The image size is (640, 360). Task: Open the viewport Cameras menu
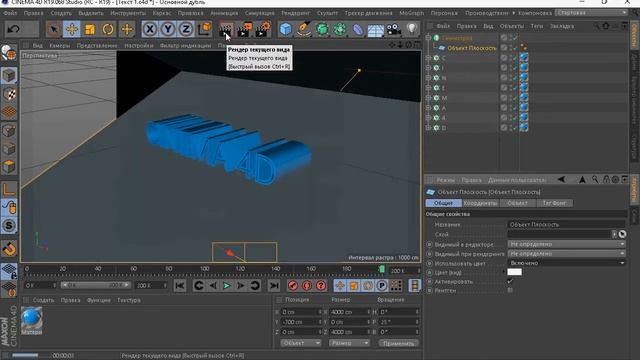pyautogui.click(x=60, y=46)
